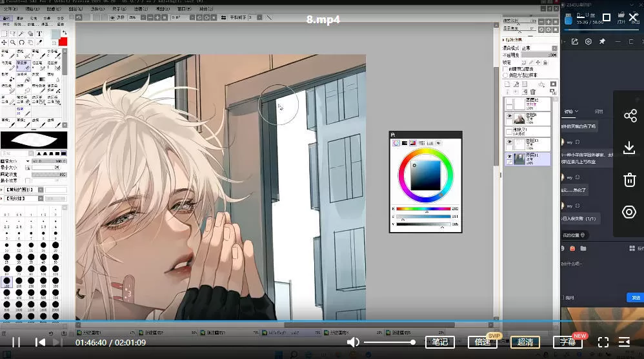The image size is (644, 359).
Task: Enter fullscreen video mode
Action: [x=603, y=342]
